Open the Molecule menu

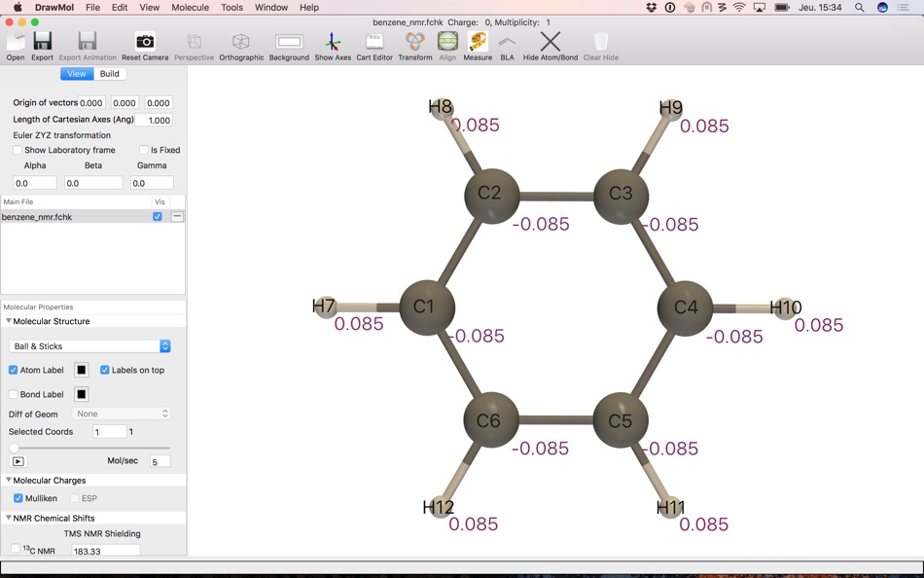point(190,8)
